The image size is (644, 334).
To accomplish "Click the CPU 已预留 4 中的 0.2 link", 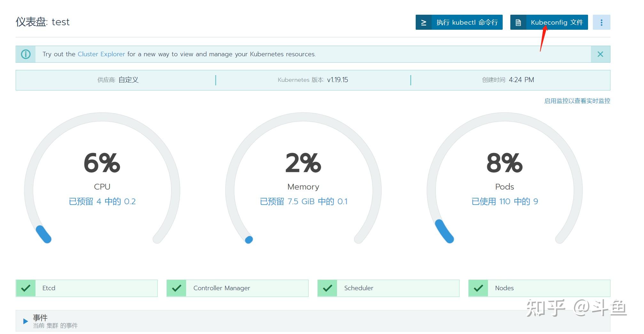I will coord(102,201).
